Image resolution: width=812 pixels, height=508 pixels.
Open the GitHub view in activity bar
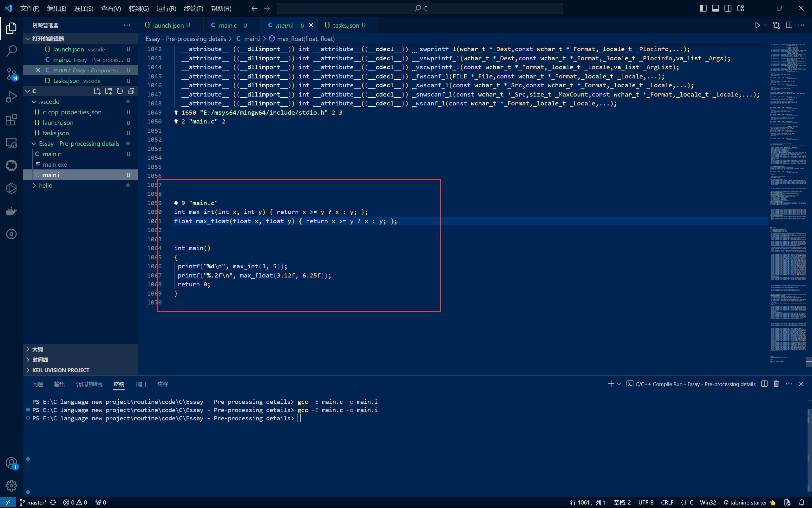(11, 165)
